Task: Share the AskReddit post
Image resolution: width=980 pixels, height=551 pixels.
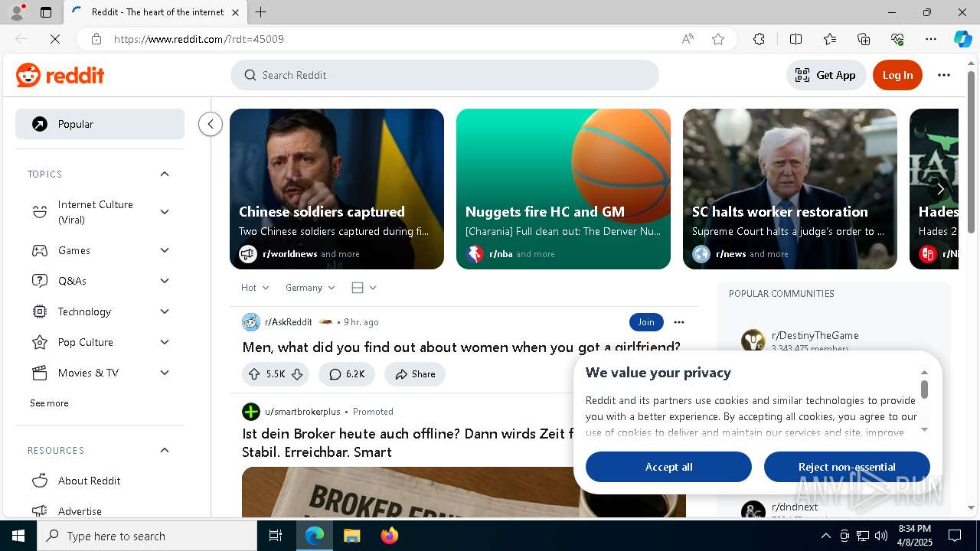Action: pos(415,374)
